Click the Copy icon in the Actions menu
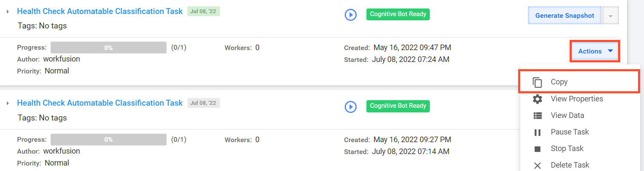This screenshot has height=171, width=644. 537,82
